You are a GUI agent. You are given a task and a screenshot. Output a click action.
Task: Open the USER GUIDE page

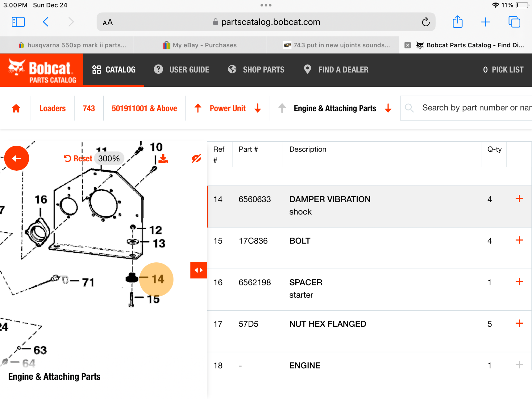(x=181, y=70)
